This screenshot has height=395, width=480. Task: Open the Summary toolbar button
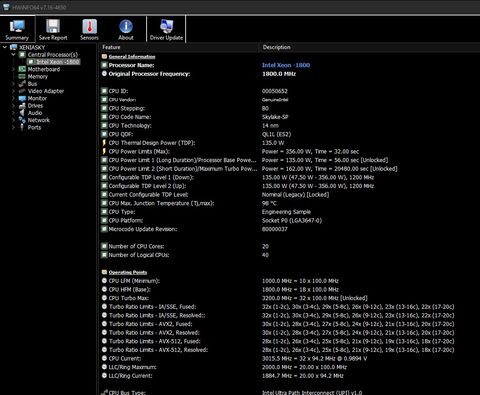tap(17, 29)
